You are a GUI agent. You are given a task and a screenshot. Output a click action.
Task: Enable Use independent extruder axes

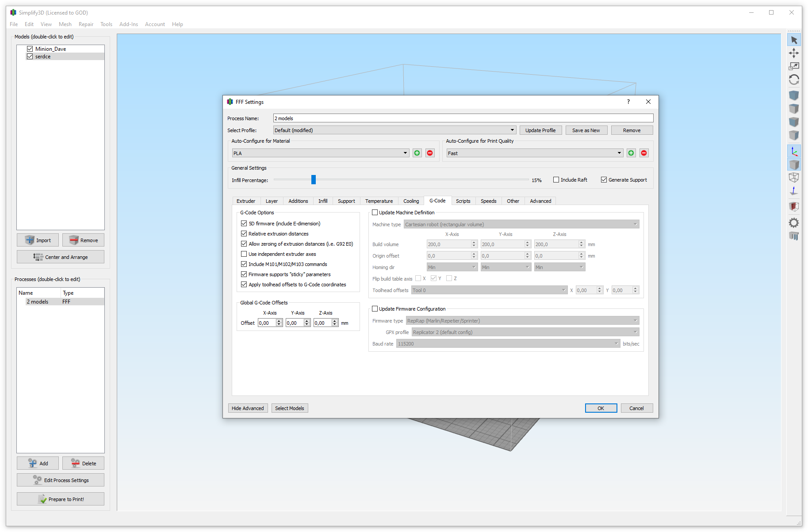[244, 254]
